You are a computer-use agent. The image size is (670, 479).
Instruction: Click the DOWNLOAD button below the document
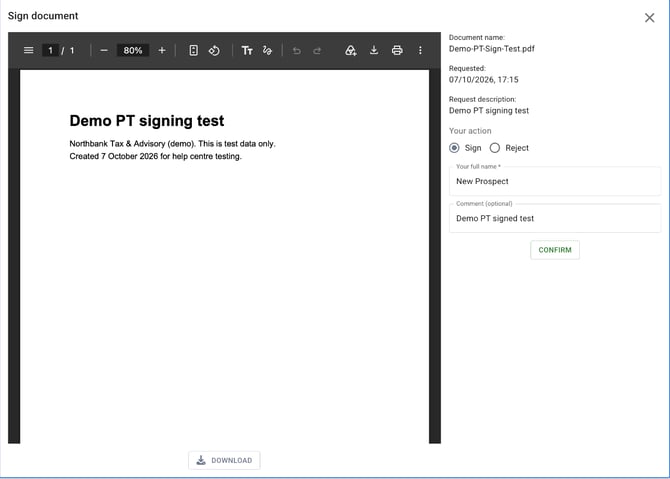(224, 460)
